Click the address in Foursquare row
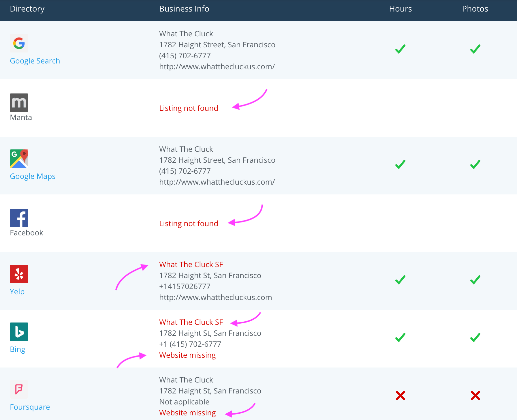 pos(210,391)
